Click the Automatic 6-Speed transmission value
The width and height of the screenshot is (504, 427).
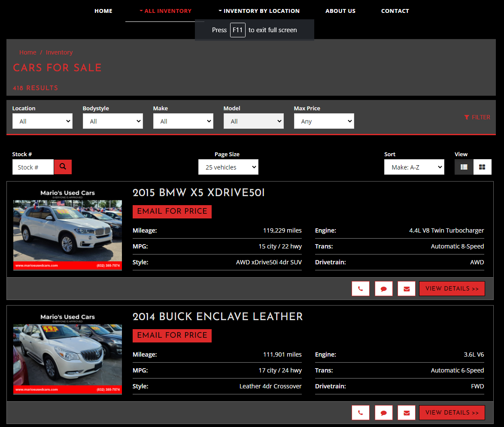[457, 370]
